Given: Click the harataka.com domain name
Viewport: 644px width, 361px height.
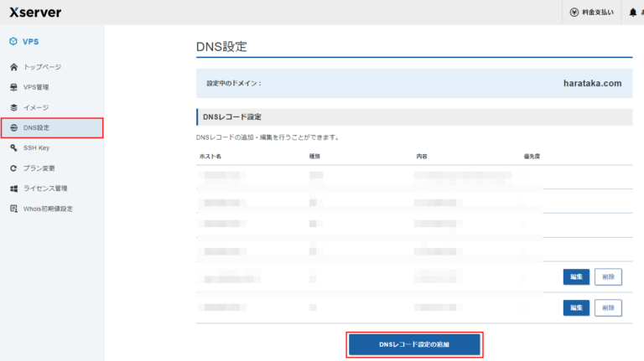Looking at the screenshot, I should [x=592, y=83].
